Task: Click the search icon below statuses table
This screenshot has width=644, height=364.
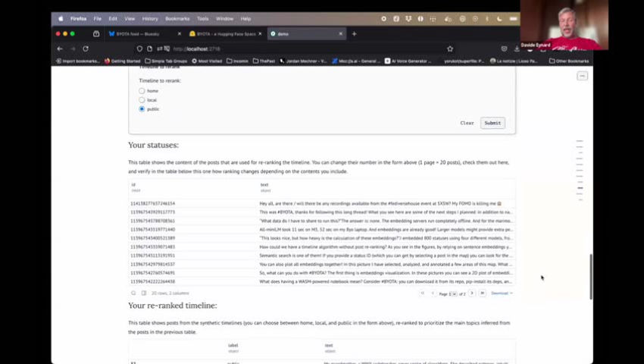Action: click(133, 293)
